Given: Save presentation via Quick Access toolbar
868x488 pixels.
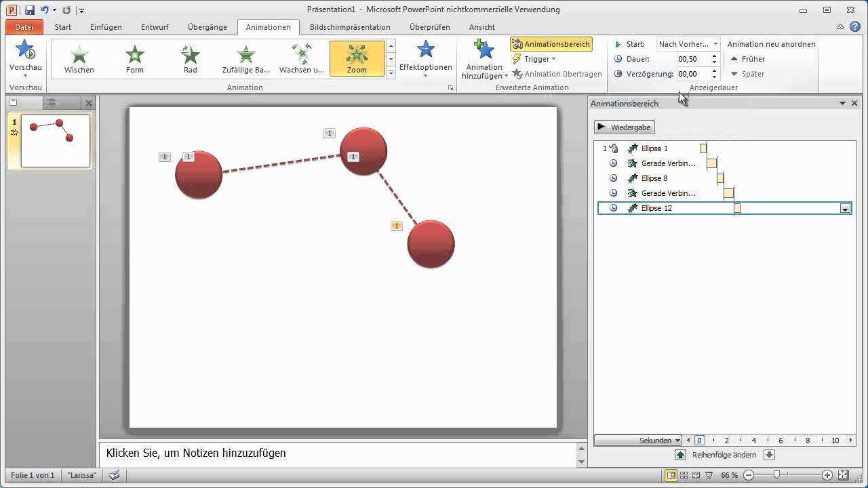Looking at the screenshot, I should 30,10.
